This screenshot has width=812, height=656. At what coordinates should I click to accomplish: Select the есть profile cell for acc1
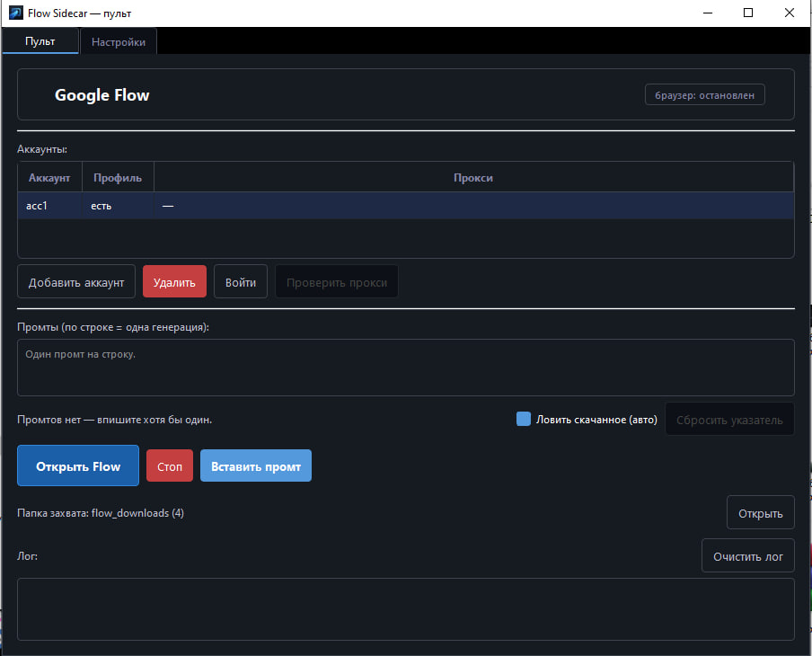pyautogui.click(x=118, y=206)
